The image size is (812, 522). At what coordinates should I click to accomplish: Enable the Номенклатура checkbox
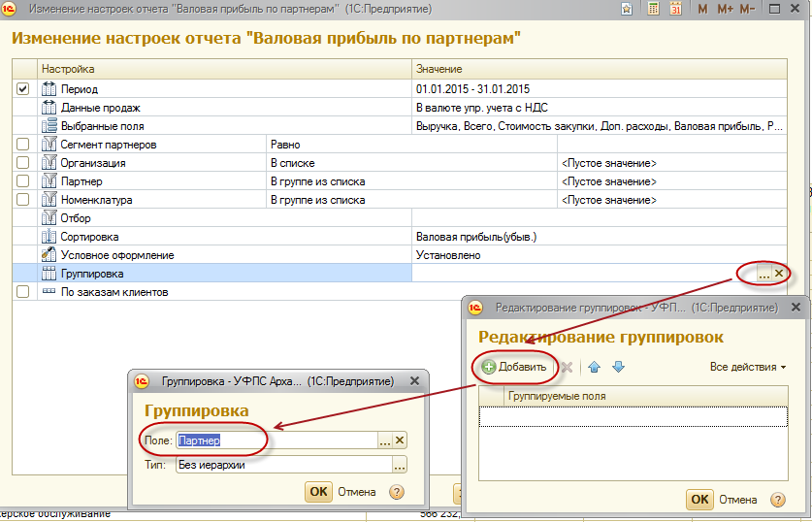(x=22, y=199)
